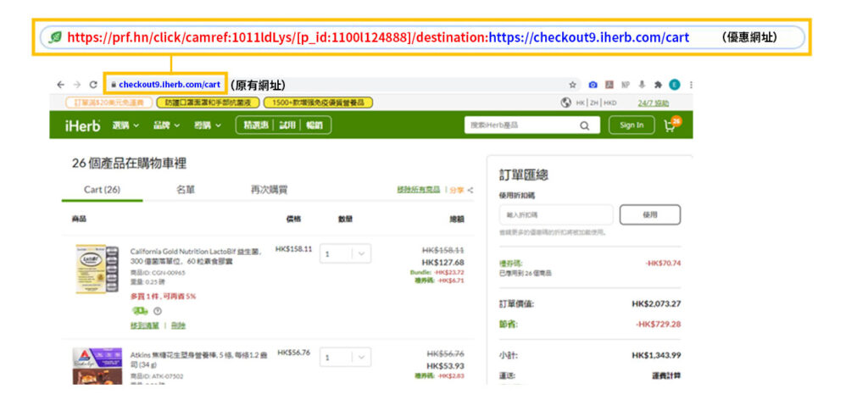The image size is (868, 411).
Task: Expand the 品牌 navigation dropdown
Action: pos(167,125)
